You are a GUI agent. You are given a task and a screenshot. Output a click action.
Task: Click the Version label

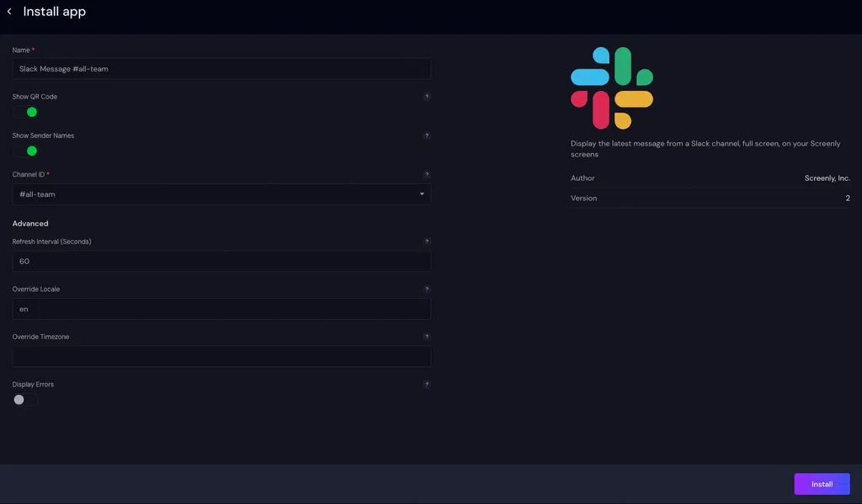pyautogui.click(x=583, y=198)
